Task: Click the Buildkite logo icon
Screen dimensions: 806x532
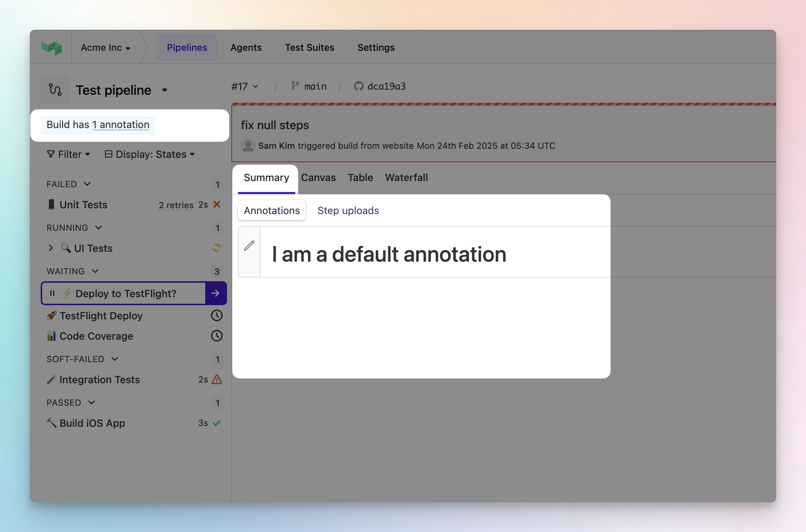Action: coord(52,47)
